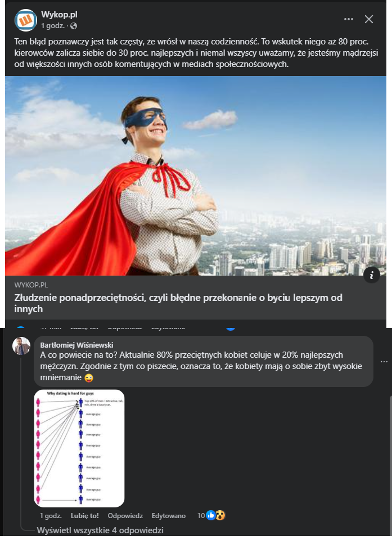Click the Bartłomiej Wiśniewski author name

[78, 345]
